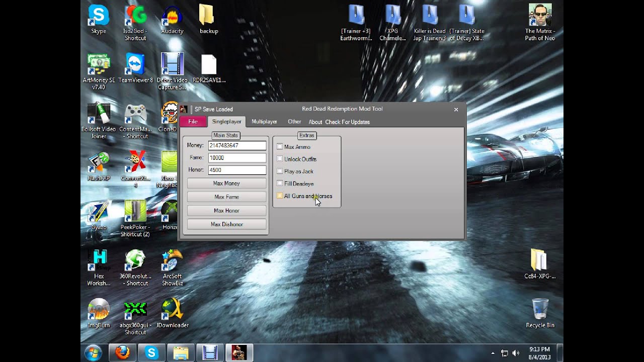Toggle All Guns and Horses checkbox
The width and height of the screenshot is (644, 362).
click(x=280, y=196)
